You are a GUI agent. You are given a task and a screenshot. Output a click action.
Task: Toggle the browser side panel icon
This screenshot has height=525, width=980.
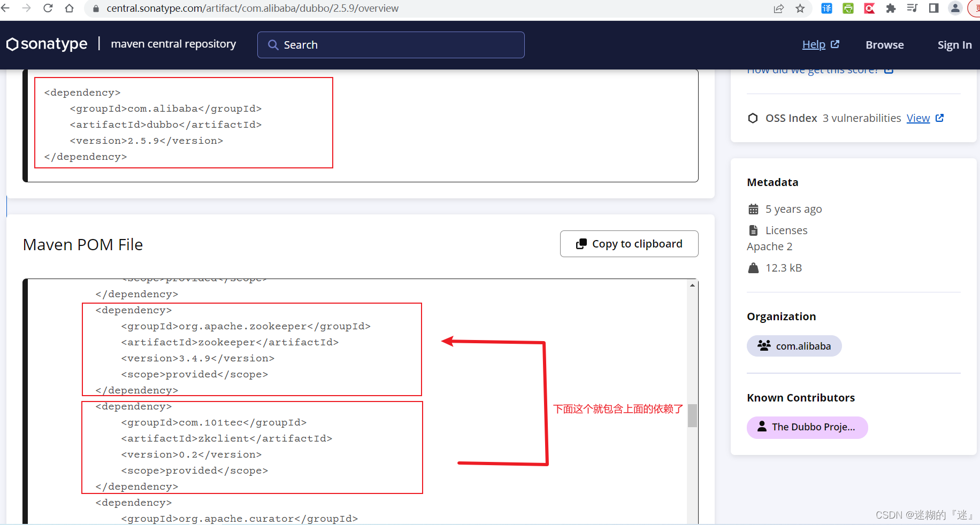pos(933,8)
